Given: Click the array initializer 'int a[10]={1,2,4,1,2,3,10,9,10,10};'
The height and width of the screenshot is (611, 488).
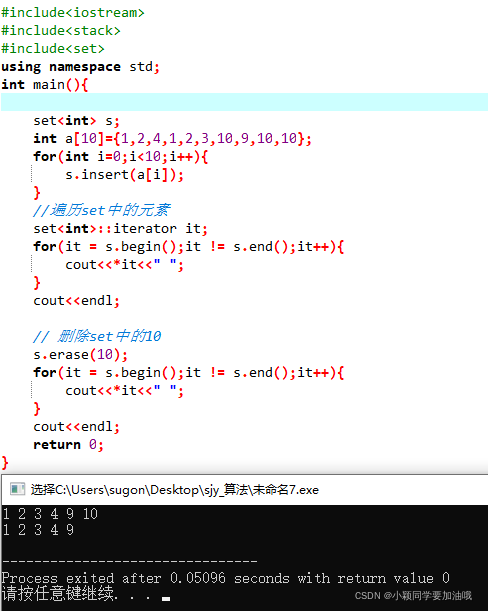Looking at the screenshot, I should (172, 138).
